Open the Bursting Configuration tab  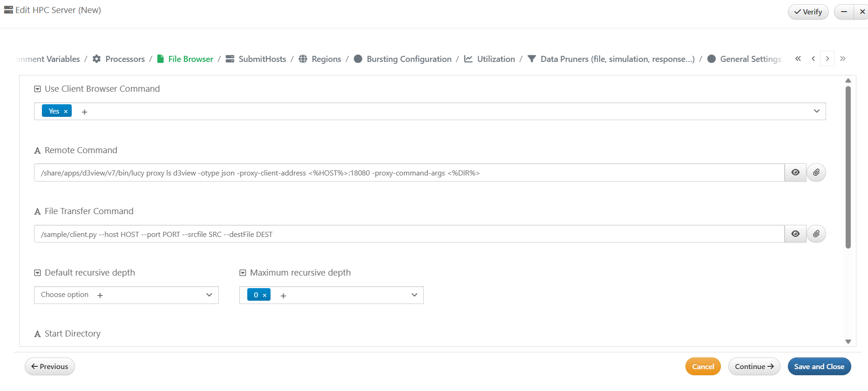coord(408,59)
